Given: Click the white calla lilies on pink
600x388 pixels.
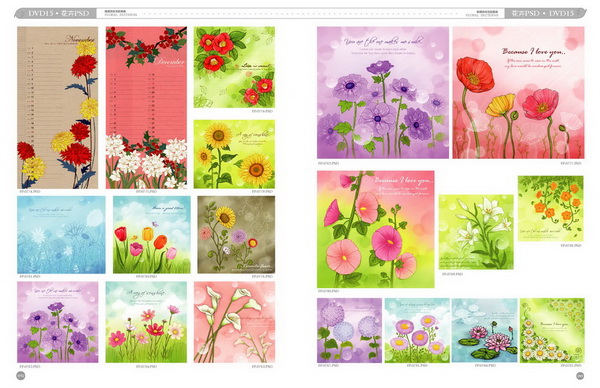Looking at the screenshot, I should 234,322.
